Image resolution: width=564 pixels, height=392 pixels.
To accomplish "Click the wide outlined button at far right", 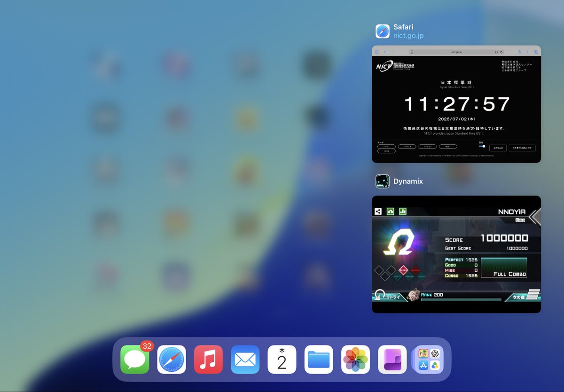I will pyautogui.click(x=522, y=148).
